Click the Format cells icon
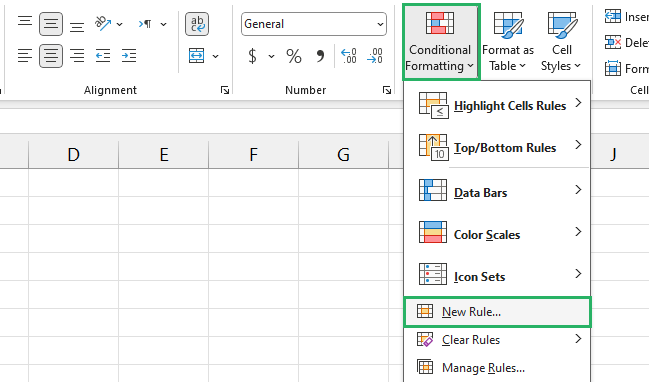The height and width of the screenshot is (382, 649). tap(613, 68)
